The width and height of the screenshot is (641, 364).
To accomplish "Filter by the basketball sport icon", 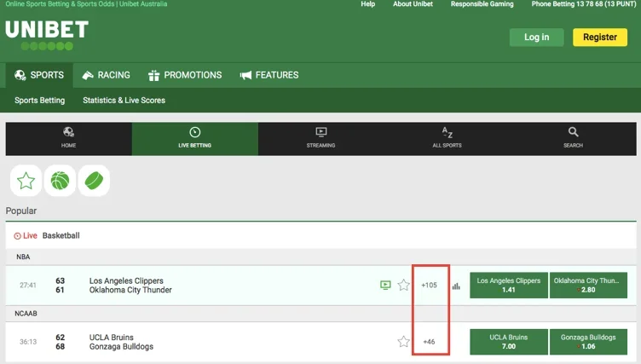I will 60,181.
